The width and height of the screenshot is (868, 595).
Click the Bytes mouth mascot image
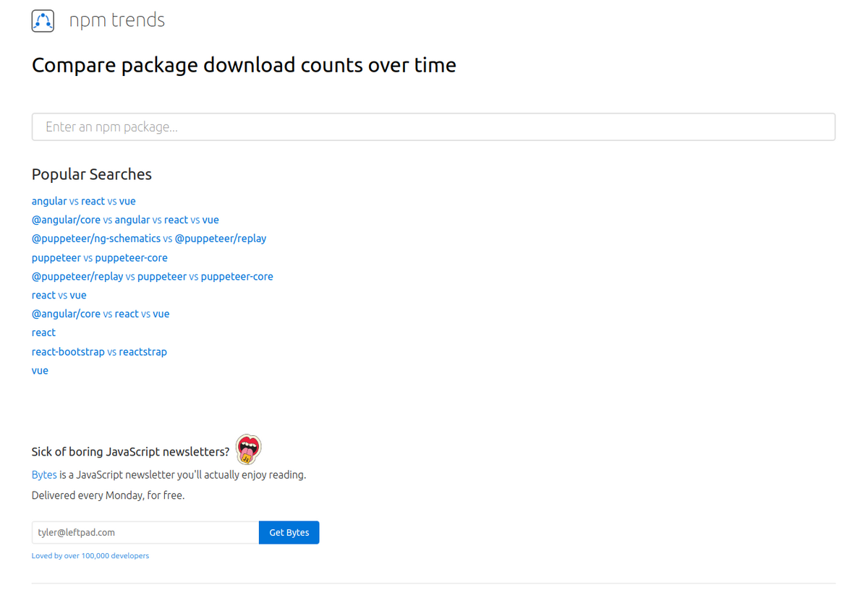249,449
